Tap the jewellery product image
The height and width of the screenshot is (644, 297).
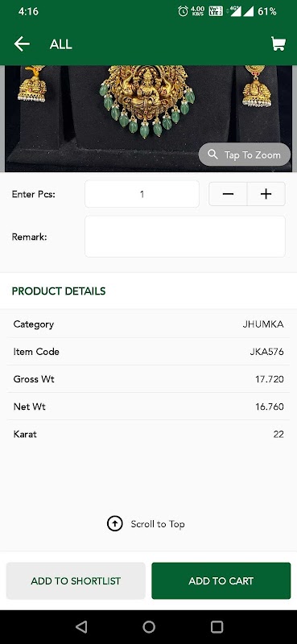[x=148, y=118]
